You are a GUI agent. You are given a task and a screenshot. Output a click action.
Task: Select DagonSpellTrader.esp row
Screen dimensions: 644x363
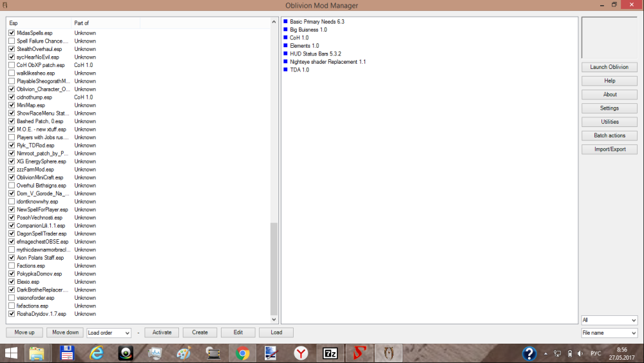[41, 233]
